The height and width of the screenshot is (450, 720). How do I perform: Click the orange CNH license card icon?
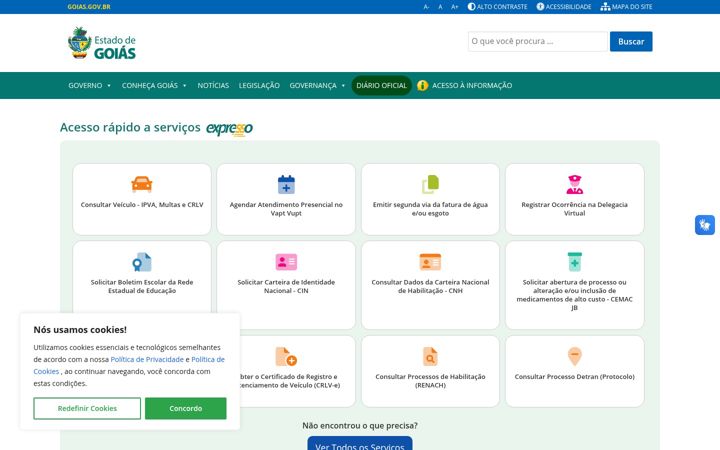coord(430,262)
